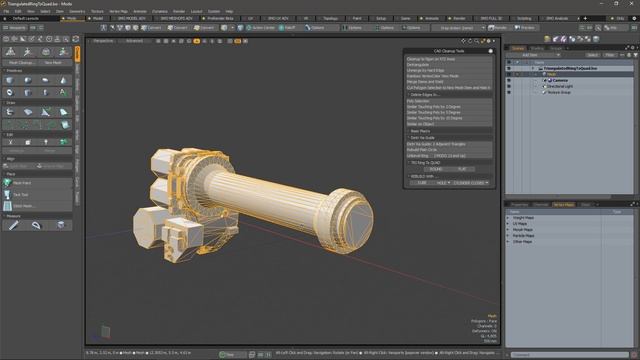
Task: Switch to the Topology layout tab
Action: pos(330,18)
